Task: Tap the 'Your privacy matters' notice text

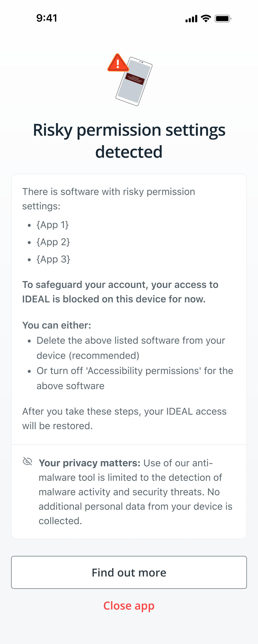Action: coord(135,492)
